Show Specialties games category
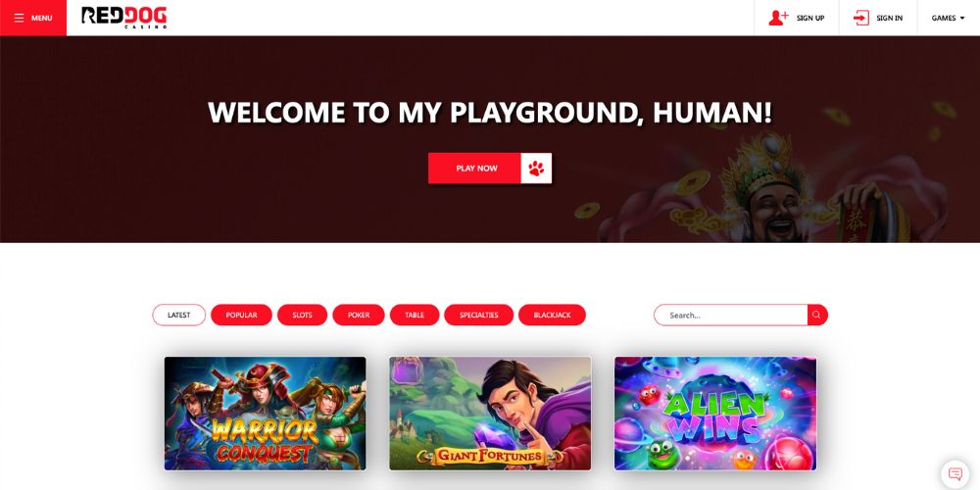Viewport: 980px width, 490px height. 479,315
